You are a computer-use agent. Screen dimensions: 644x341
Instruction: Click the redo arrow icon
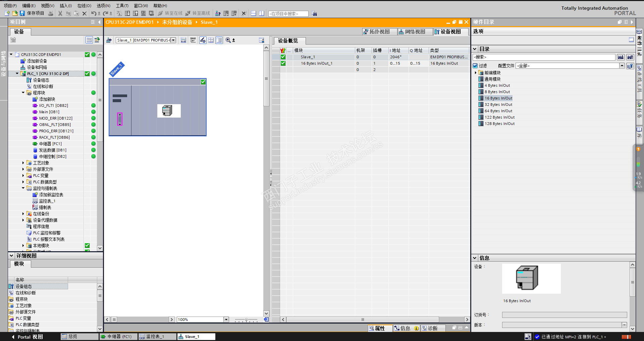(106, 13)
